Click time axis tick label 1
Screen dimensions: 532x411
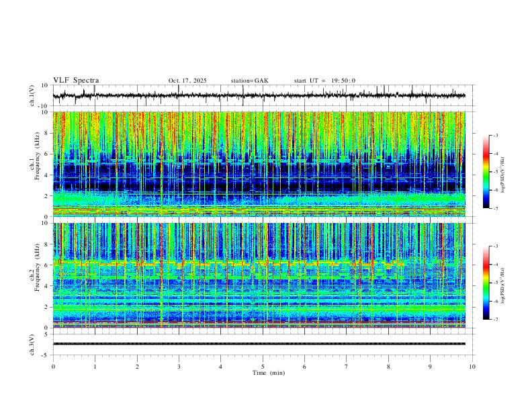pyautogui.click(x=95, y=367)
